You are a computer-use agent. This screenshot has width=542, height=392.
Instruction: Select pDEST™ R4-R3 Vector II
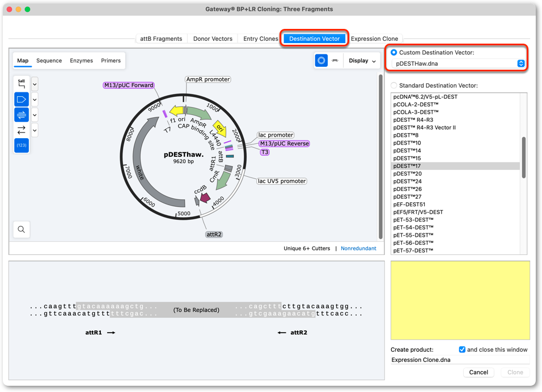pos(455,127)
